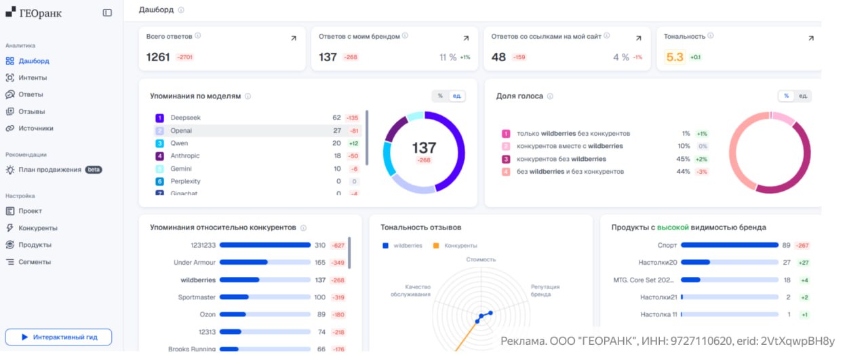Select the Anthropic model row

[x=258, y=156]
